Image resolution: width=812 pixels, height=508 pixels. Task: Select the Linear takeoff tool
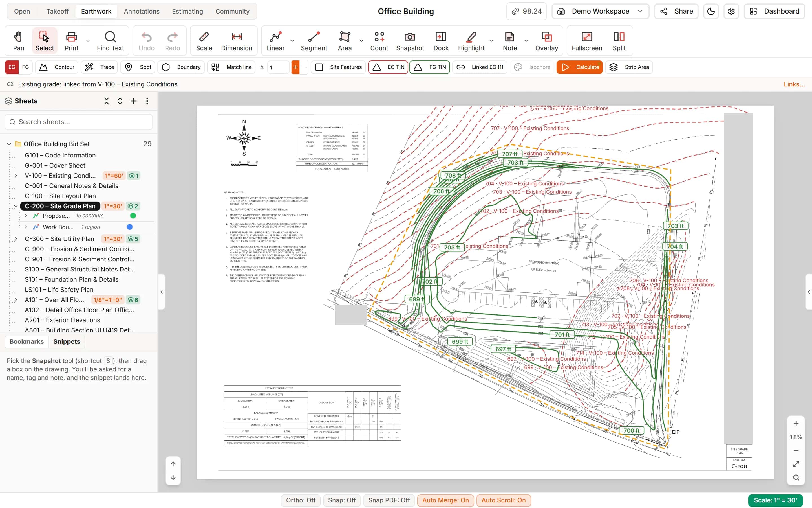275,41
